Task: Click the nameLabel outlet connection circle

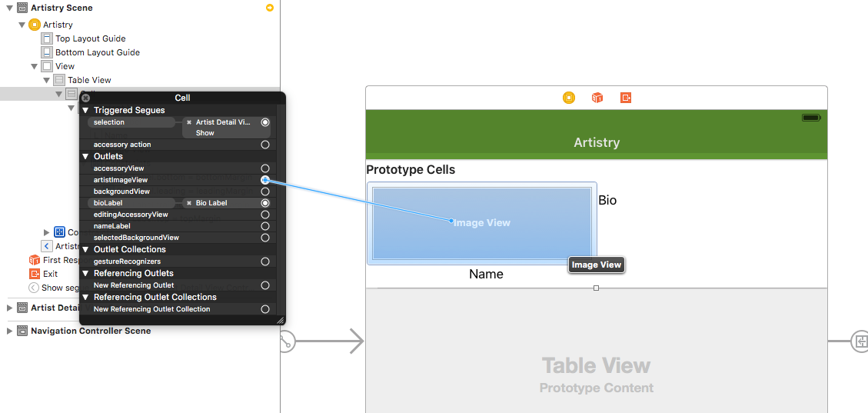Action: click(265, 226)
